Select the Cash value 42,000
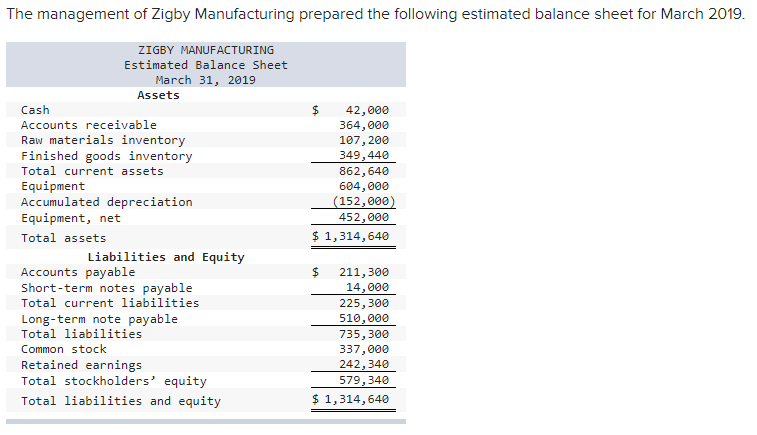This screenshot has width=757, height=435. pyautogui.click(x=367, y=110)
